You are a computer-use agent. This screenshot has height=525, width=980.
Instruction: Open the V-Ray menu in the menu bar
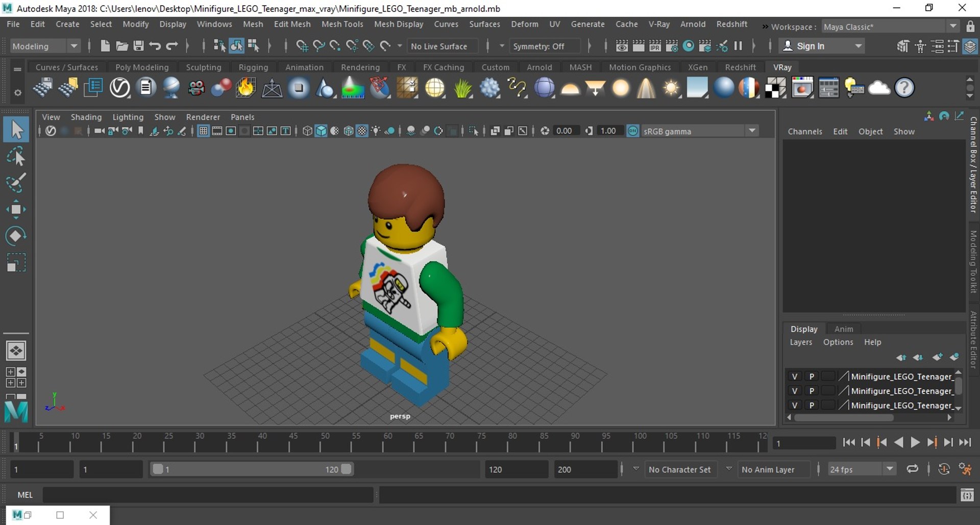coord(658,24)
